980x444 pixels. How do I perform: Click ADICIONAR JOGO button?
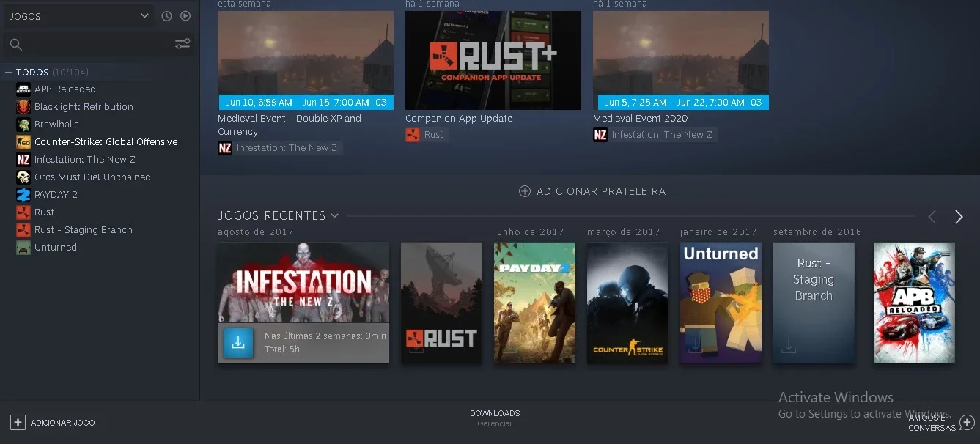click(x=53, y=423)
